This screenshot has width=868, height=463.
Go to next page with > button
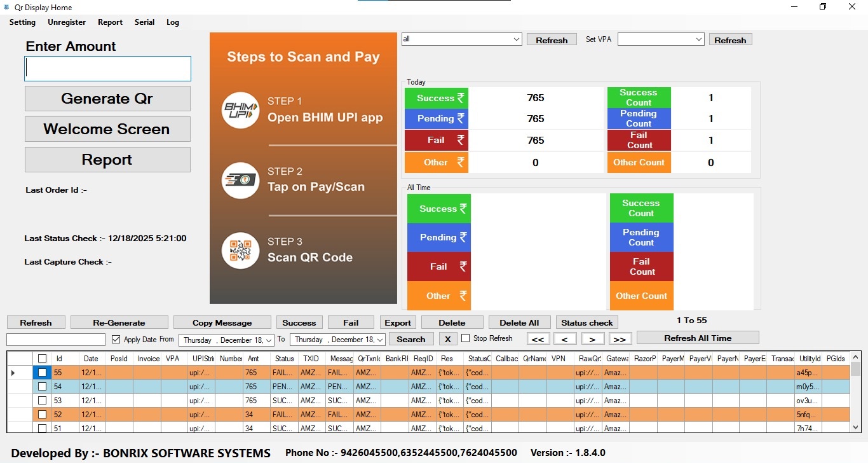pos(592,339)
